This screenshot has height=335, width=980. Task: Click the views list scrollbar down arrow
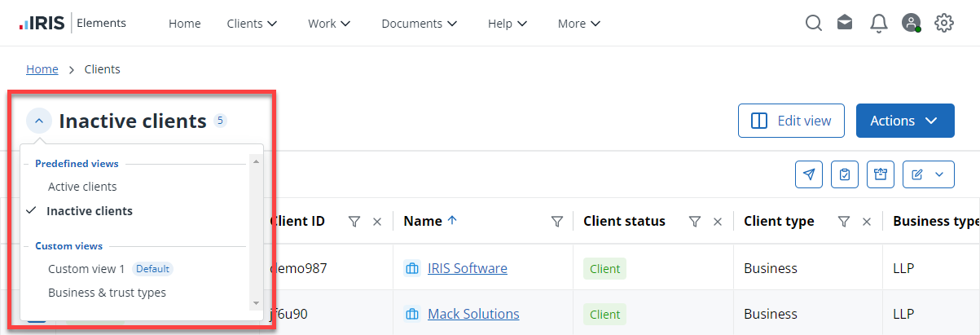pyautogui.click(x=256, y=302)
